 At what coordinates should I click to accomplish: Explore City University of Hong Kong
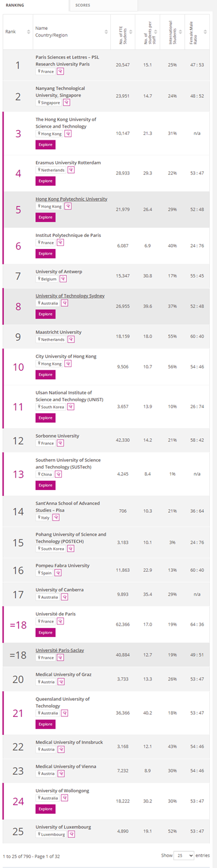tap(46, 375)
